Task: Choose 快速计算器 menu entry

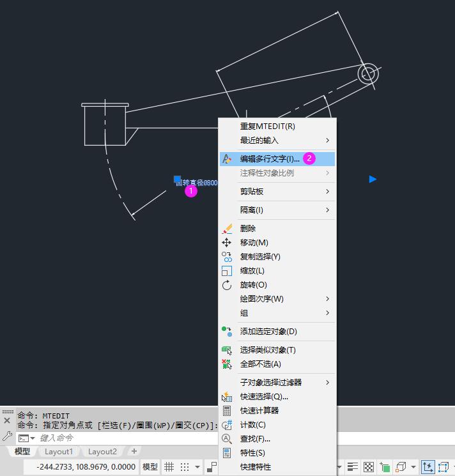Action: (x=277, y=411)
